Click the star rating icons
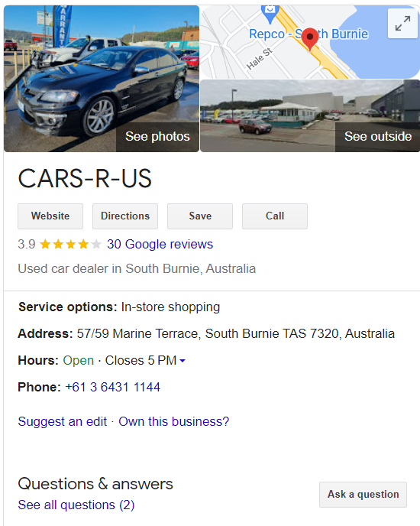The height and width of the screenshot is (526, 420). pyautogui.click(x=70, y=244)
